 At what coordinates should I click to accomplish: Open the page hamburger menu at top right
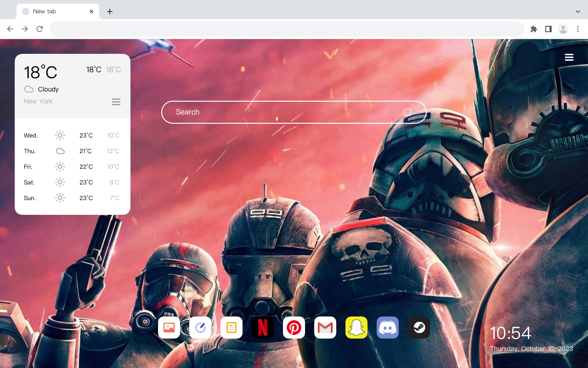click(x=569, y=57)
